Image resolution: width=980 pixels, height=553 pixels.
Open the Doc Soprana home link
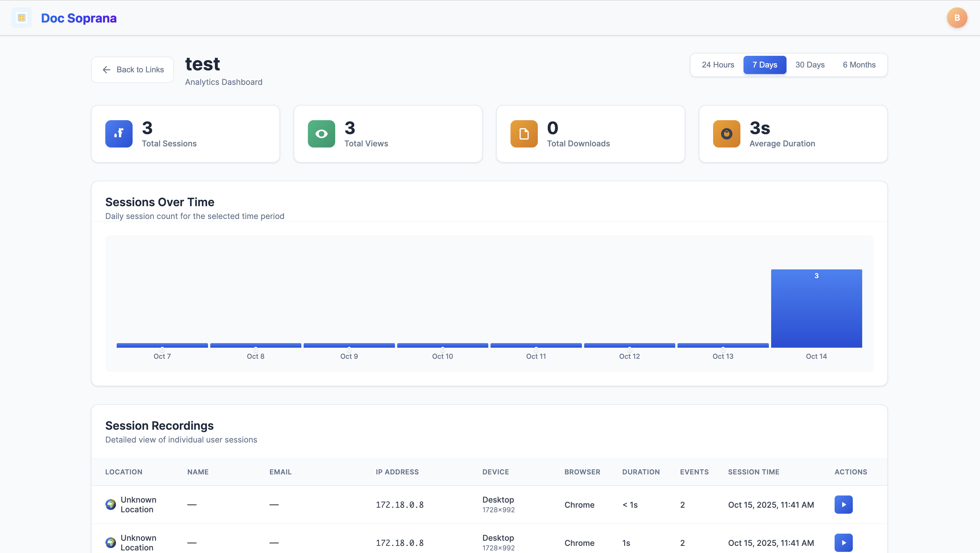coord(79,18)
